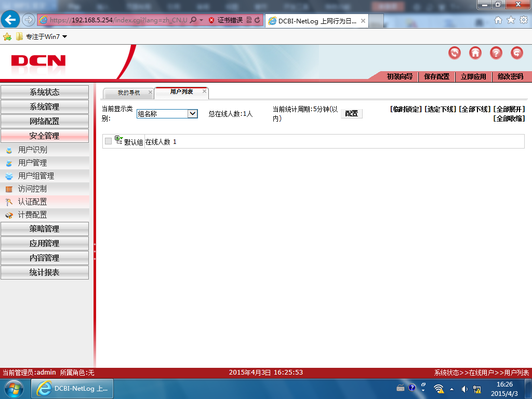Click the 修改密码 header link
The height and width of the screenshot is (399, 532).
point(510,76)
